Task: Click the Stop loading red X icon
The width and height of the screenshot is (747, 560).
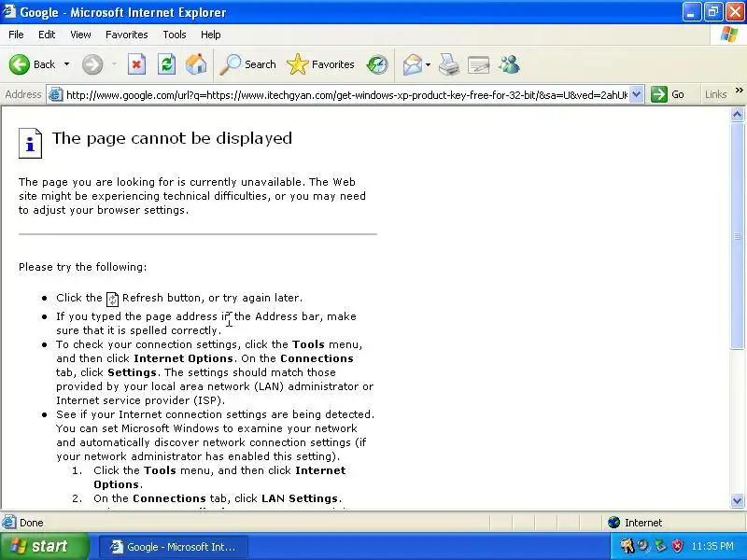Action: [x=136, y=64]
